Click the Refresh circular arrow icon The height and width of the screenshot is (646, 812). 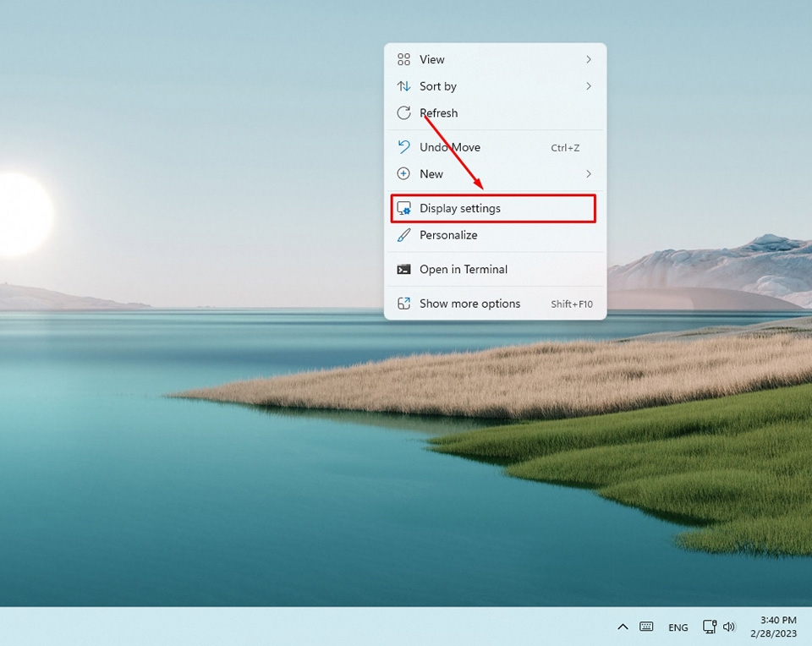click(x=404, y=112)
